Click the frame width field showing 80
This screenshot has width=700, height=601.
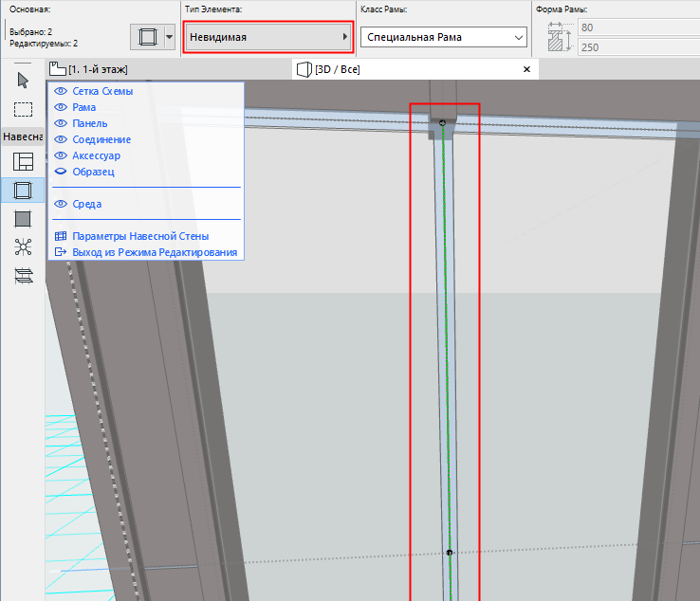coord(638,27)
